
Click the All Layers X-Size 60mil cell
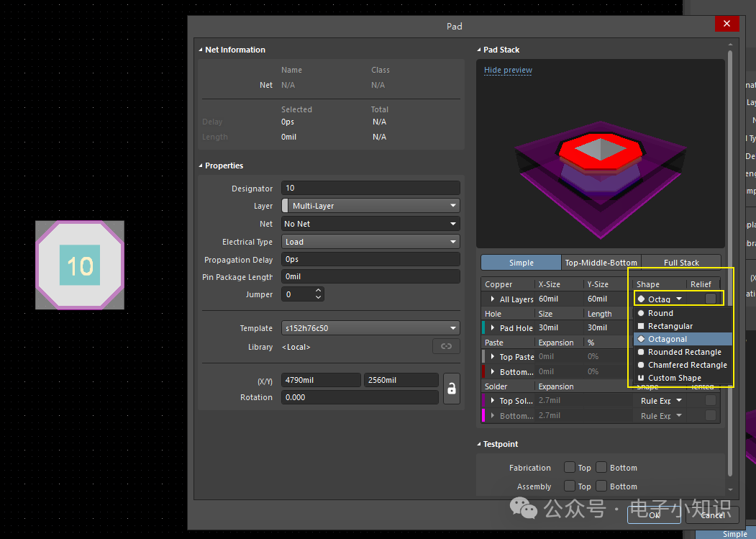559,299
